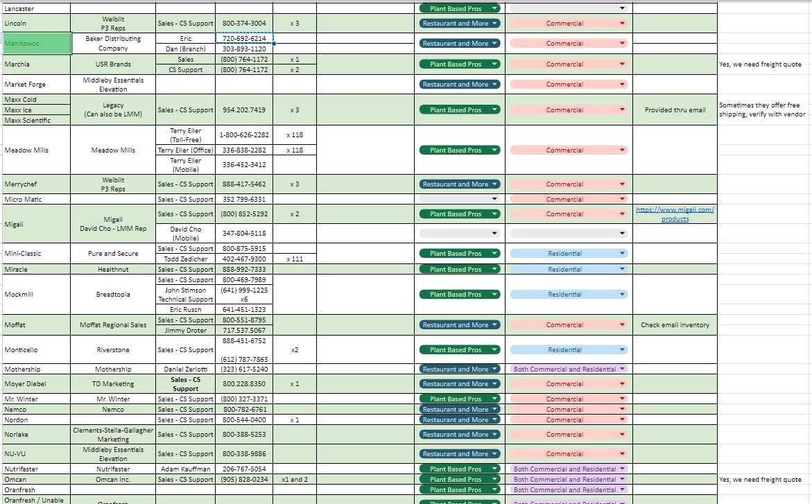Open the Norlake row Restaurant and More dropdown

click(x=459, y=435)
